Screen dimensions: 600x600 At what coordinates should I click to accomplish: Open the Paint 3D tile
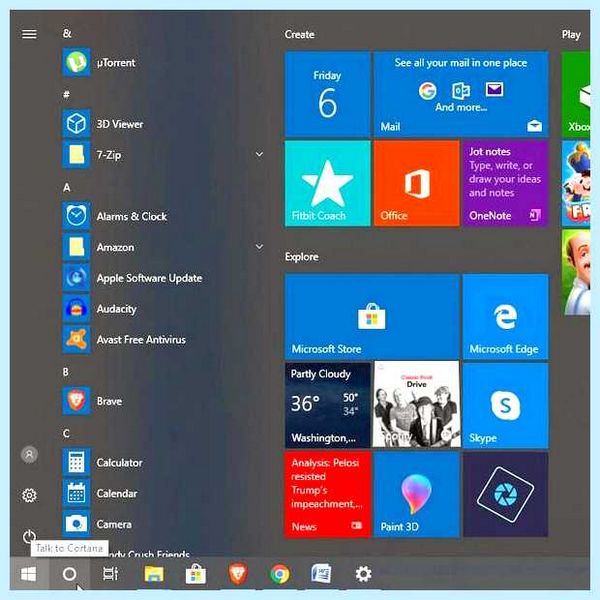417,494
